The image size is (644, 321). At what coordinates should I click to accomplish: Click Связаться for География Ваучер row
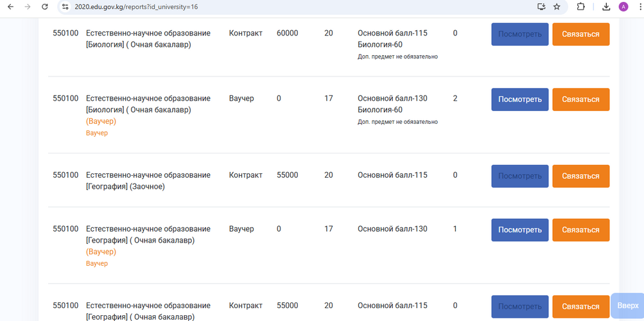click(580, 230)
